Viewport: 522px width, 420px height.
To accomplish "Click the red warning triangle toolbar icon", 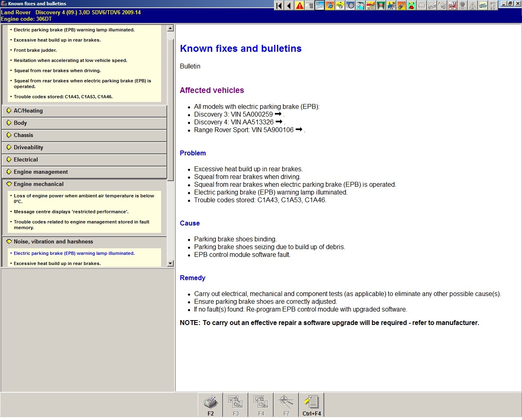I will [x=300, y=6].
